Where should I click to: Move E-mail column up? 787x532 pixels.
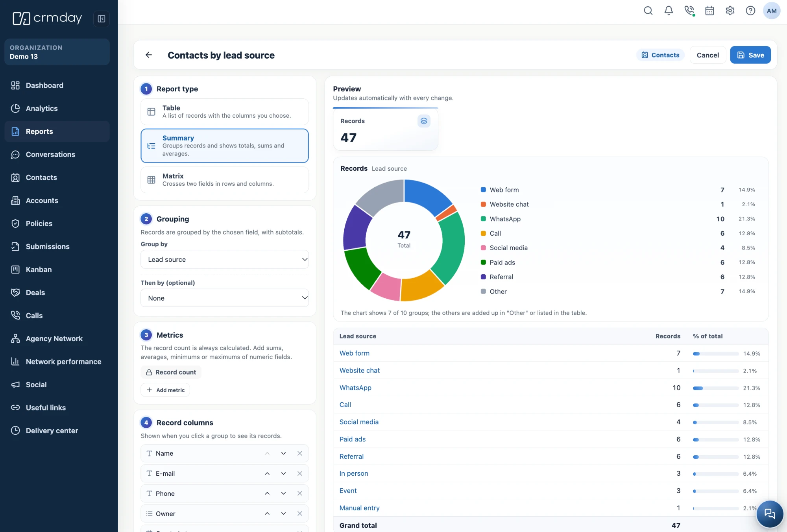click(x=267, y=473)
